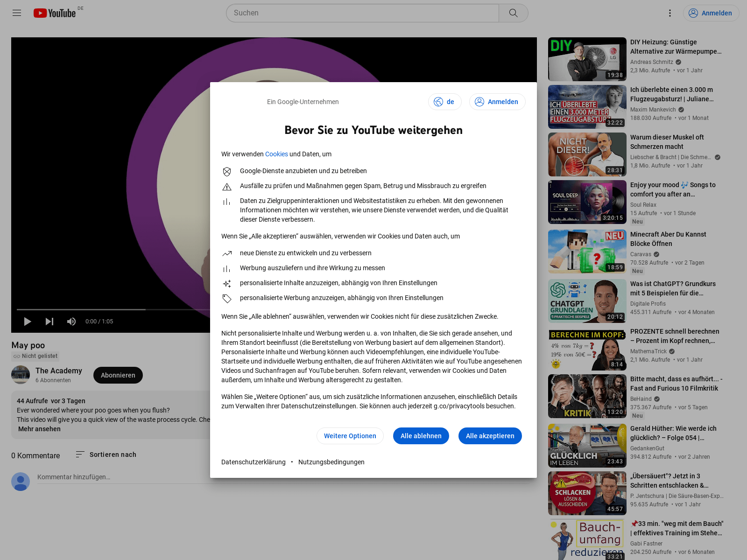Click the '0:00 / 1:05' time display
Image resolution: width=747 pixels, height=560 pixels.
click(99, 322)
